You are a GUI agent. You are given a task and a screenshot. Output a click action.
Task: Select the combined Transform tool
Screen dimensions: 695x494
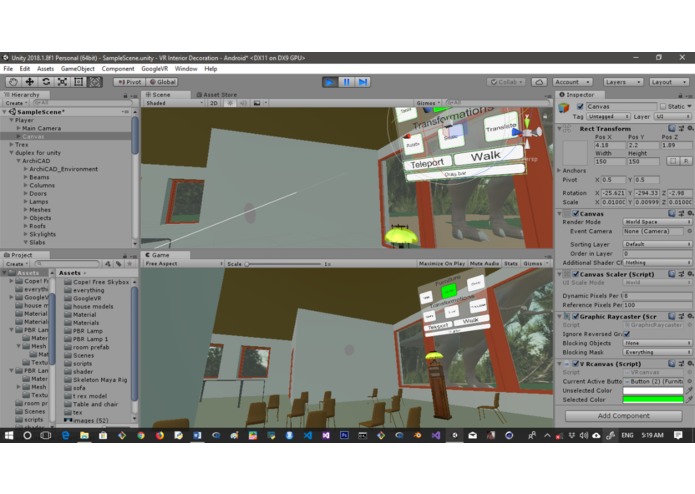click(x=95, y=82)
